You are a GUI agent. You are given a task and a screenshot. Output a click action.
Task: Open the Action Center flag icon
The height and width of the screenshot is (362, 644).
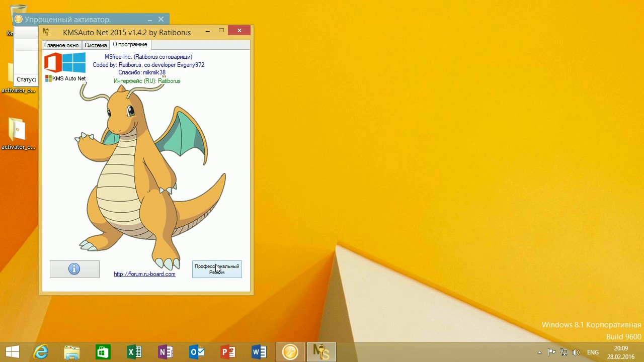[x=552, y=352]
